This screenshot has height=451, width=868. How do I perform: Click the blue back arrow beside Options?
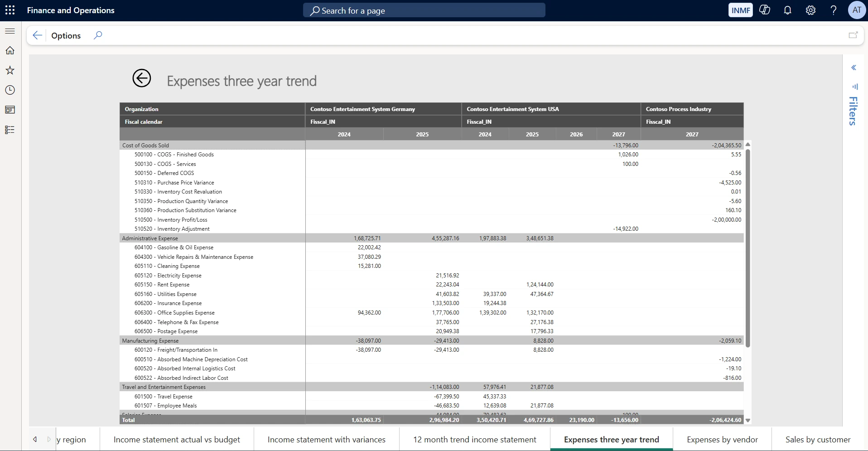point(38,35)
